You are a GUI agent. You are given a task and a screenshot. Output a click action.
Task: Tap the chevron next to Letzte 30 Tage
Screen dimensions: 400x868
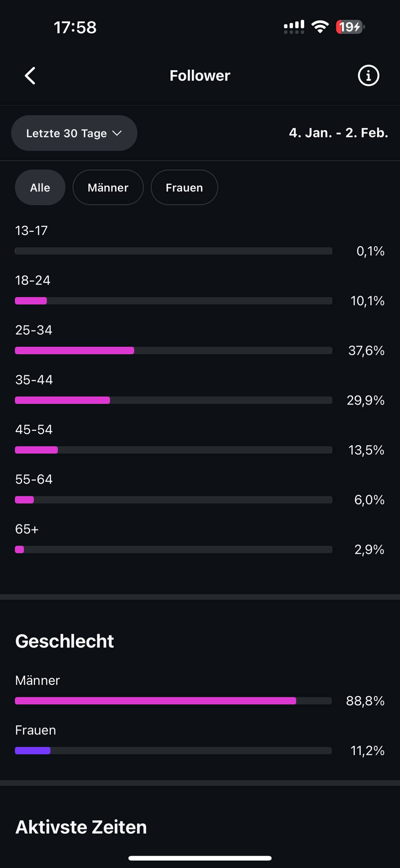point(117,133)
